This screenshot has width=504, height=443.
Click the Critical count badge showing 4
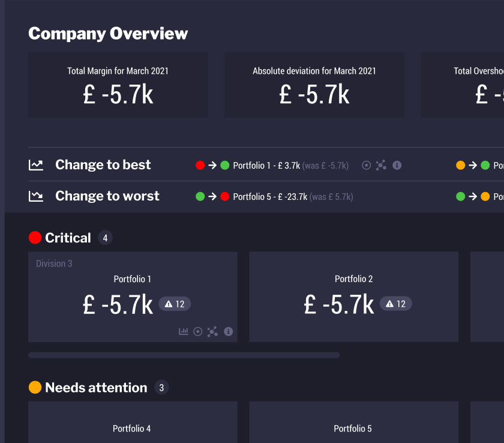click(x=105, y=238)
